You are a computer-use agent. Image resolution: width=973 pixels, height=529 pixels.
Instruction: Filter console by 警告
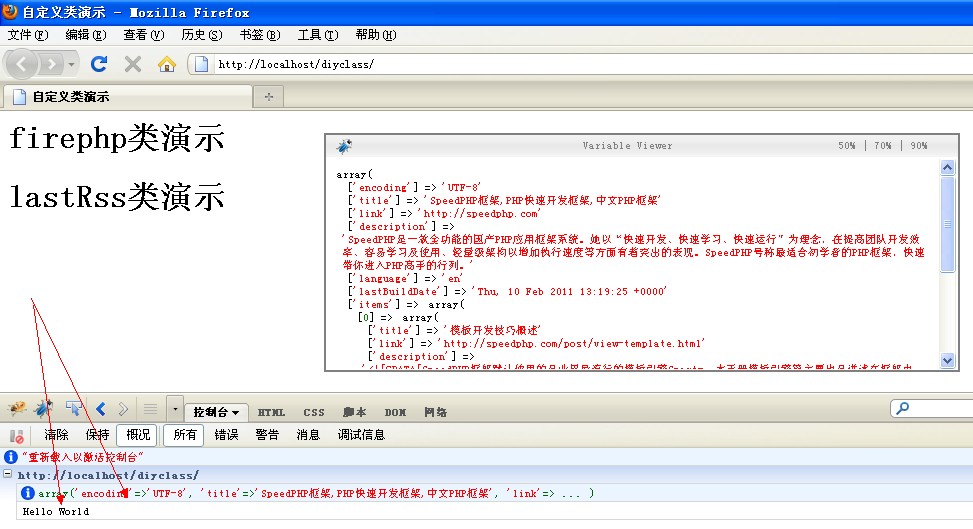(x=267, y=435)
